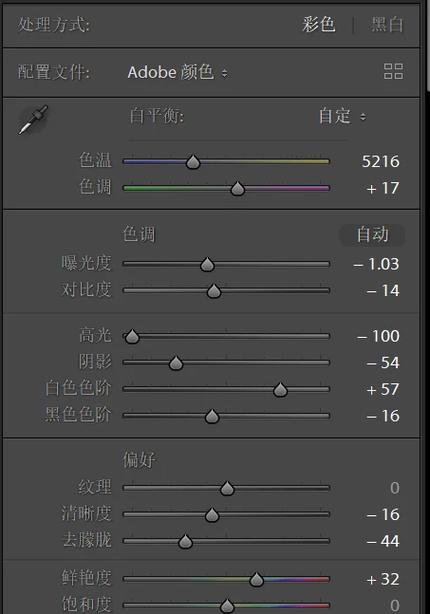The width and height of the screenshot is (430, 614).
Task: Click the 自动 auto tone button
Action: pos(372,235)
